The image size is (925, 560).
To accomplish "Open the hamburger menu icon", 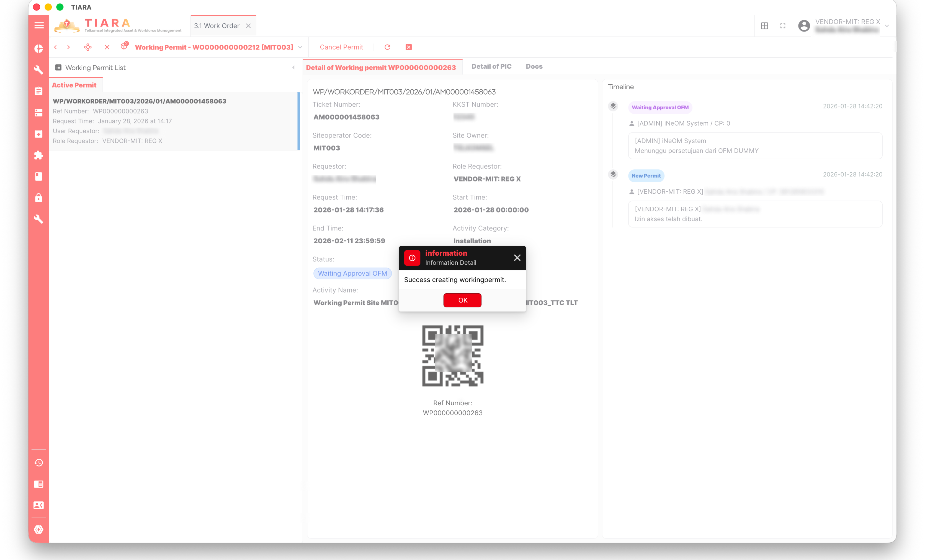I will click(39, 25).
